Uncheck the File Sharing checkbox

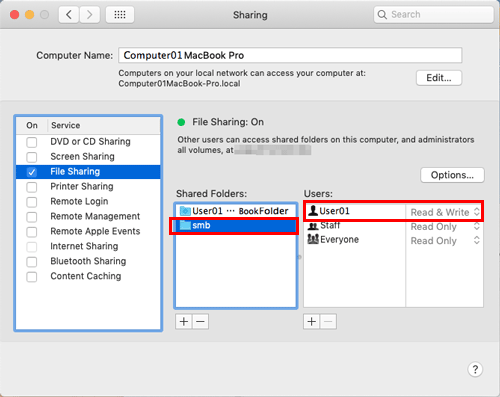[32, 172]
